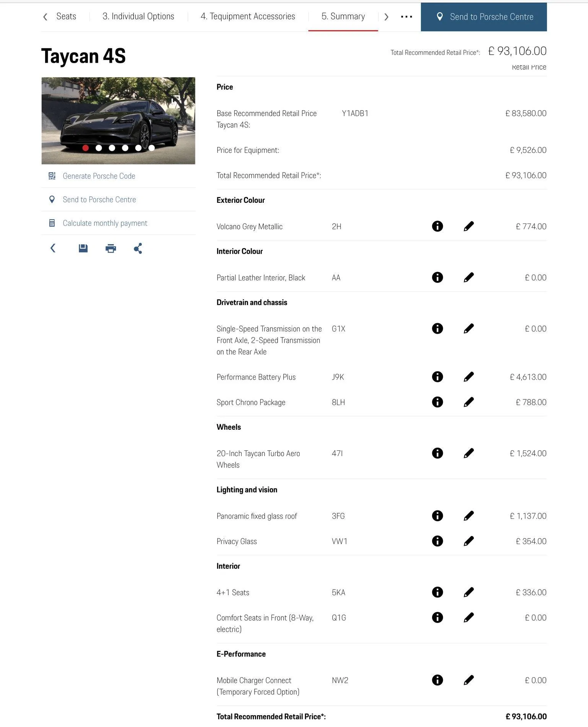Edit the Performance Battery Plus option

click(469, 377)
